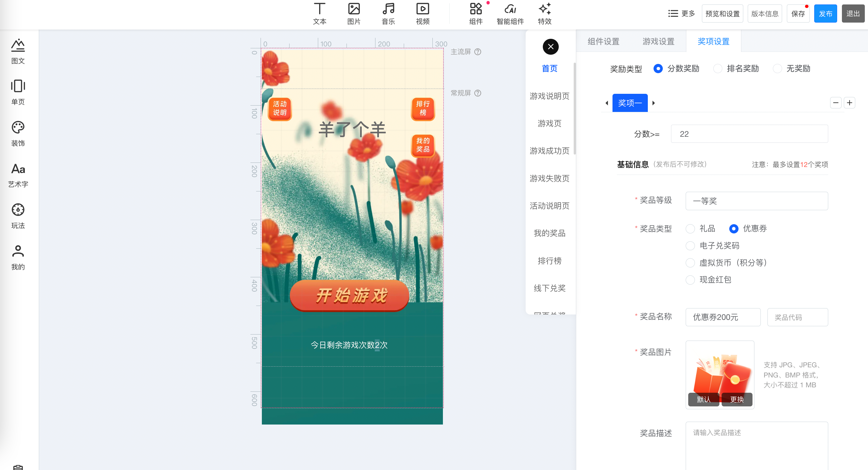Click the blue 发布 publish button
This screenshot has height=470, width=868.
[x=825, y=13]
